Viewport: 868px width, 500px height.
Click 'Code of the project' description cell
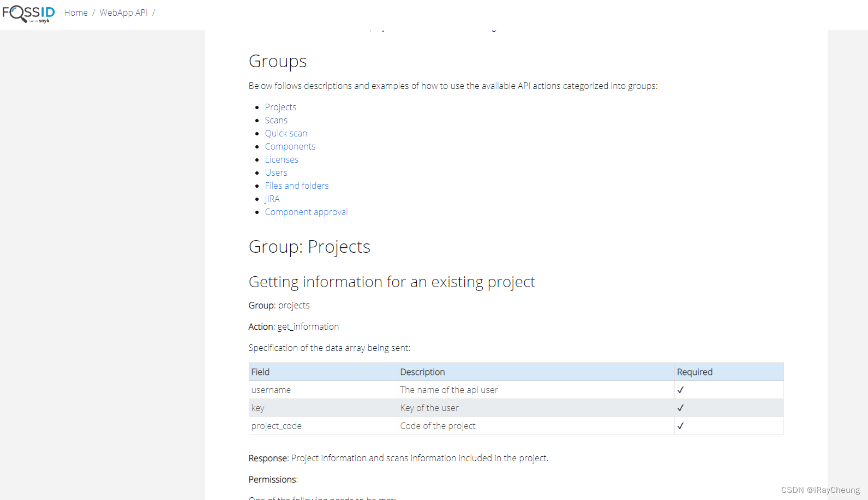click(536, 426)
